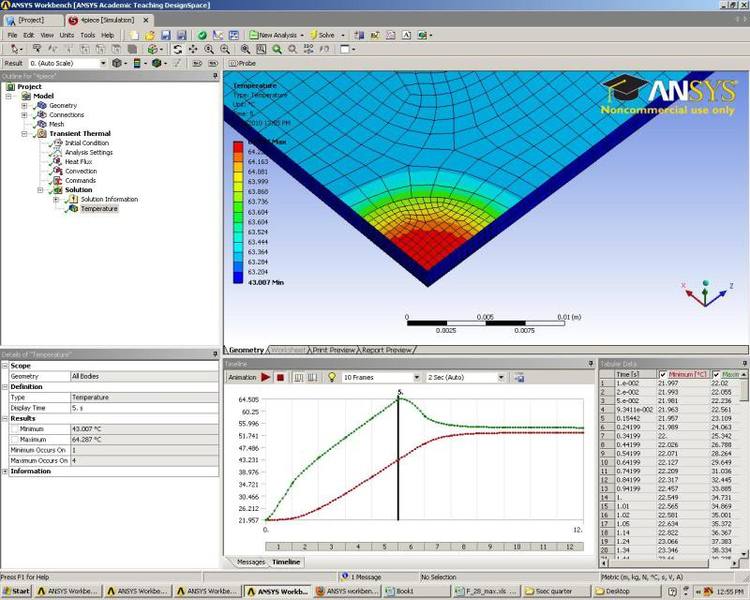This screenshot has height=600, width=750.
Task: Check the Maximum result box in Details
Action: [14, 440]
